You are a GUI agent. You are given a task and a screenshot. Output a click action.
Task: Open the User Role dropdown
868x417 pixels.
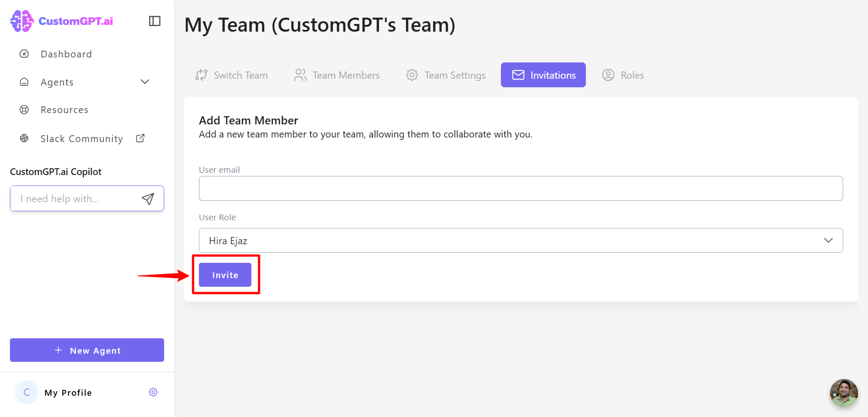tap(521, 240)
